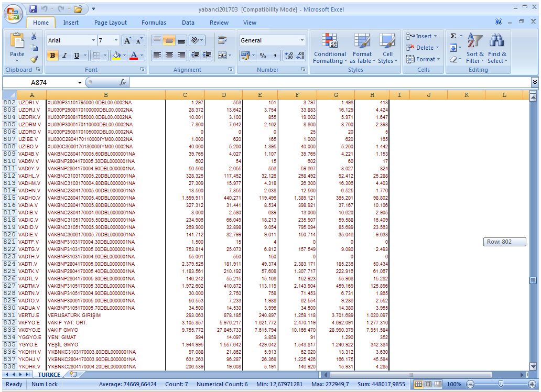Switch to Page Break Preview

[x=438, y=384]
